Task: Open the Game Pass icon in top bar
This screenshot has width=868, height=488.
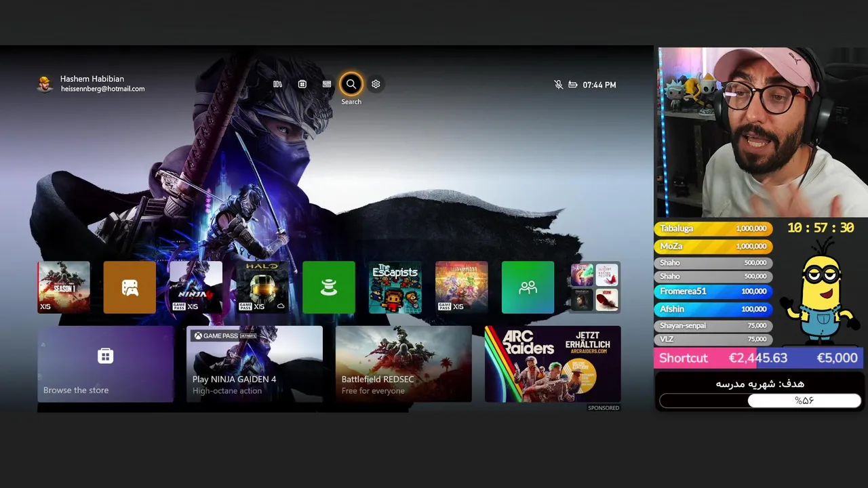Action: click(327, 84)
